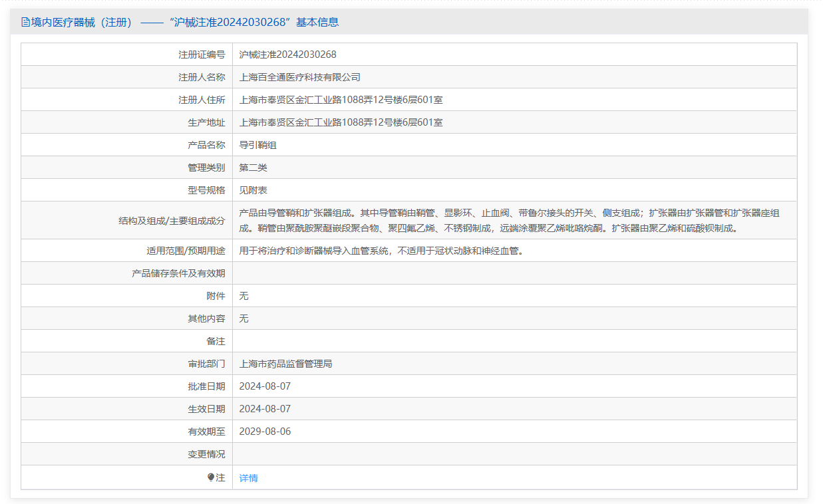Click the structure description paragraph starting 产品由导管鞘

click(510, 220)
